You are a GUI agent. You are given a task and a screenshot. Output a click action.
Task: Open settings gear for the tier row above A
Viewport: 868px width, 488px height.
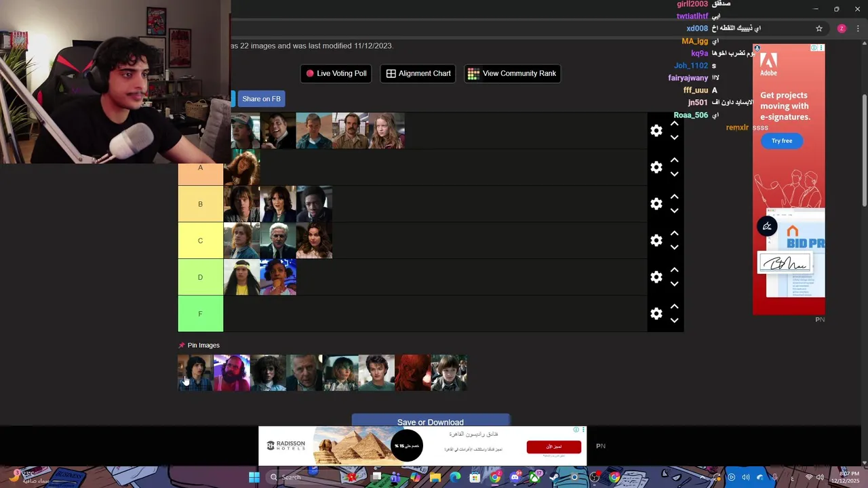(x=656, y=131)
